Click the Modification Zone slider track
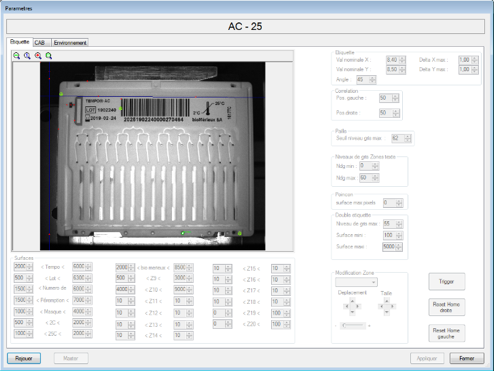494x371 pixels. 353,326
